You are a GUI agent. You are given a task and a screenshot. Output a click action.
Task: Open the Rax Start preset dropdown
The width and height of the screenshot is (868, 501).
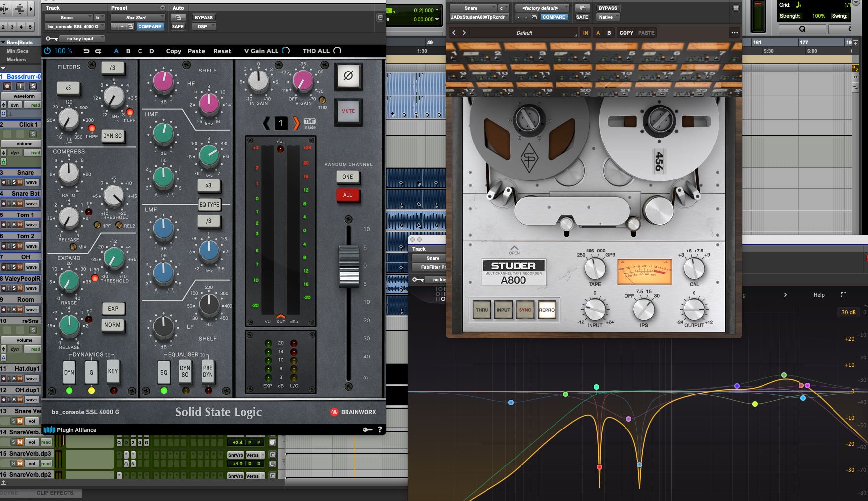[x=138, y=18]
